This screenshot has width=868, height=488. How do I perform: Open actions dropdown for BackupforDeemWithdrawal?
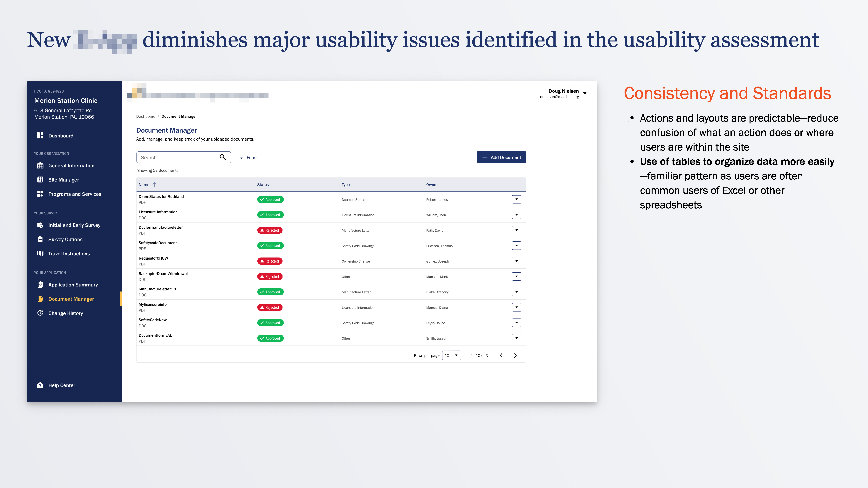[x=517, y=277]
